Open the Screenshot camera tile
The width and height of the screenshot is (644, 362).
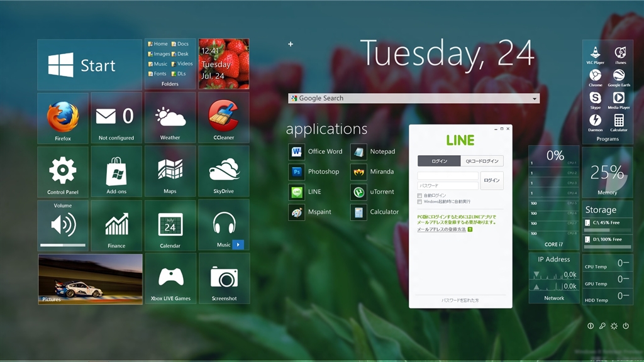click(224, 278)
